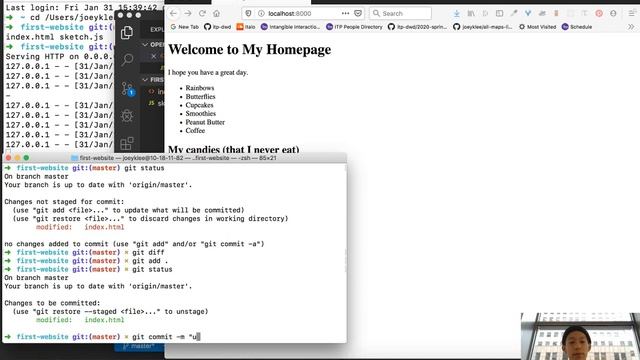
Task: Close the open editor with X in VS Code
Action: (x=153, y=56)
